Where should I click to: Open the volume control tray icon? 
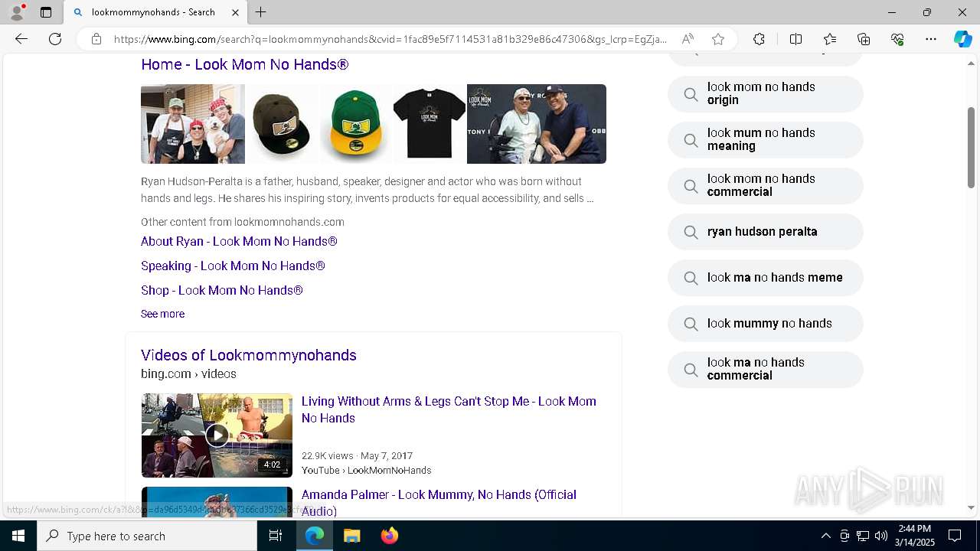coord(881,536)
